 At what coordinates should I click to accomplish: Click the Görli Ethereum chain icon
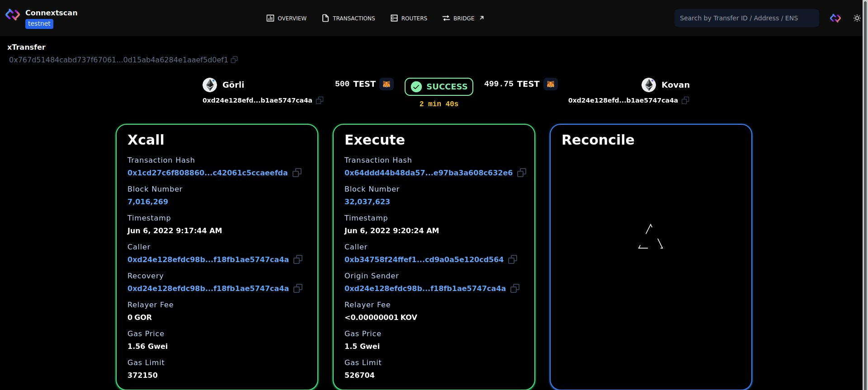tap(210, 85)
